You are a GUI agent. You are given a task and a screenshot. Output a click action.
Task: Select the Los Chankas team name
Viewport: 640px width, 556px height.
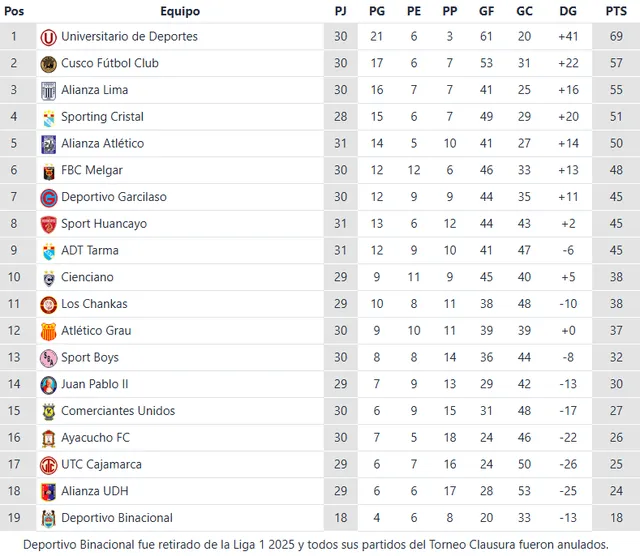(94, 304)
